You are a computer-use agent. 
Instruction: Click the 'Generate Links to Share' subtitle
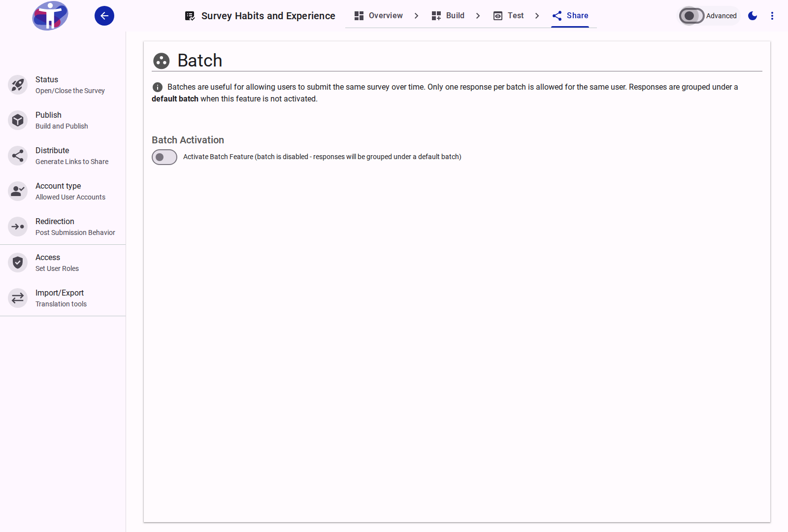[x=72, y=162]
